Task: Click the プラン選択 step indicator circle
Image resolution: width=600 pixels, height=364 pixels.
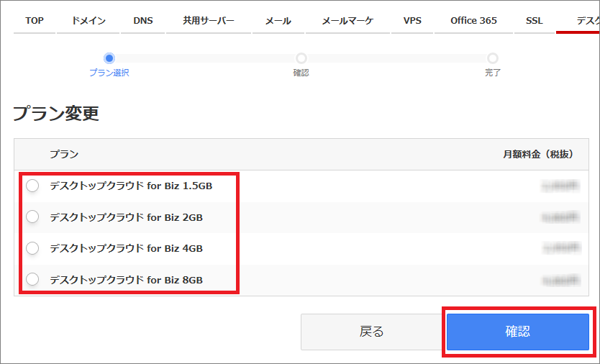Action: [109, 58]
